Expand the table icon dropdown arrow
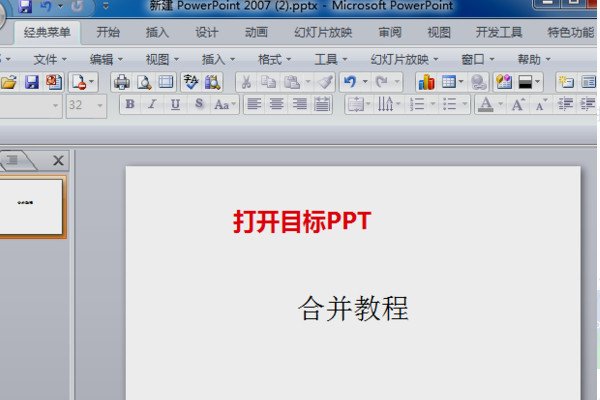 [x=461, y=82]
